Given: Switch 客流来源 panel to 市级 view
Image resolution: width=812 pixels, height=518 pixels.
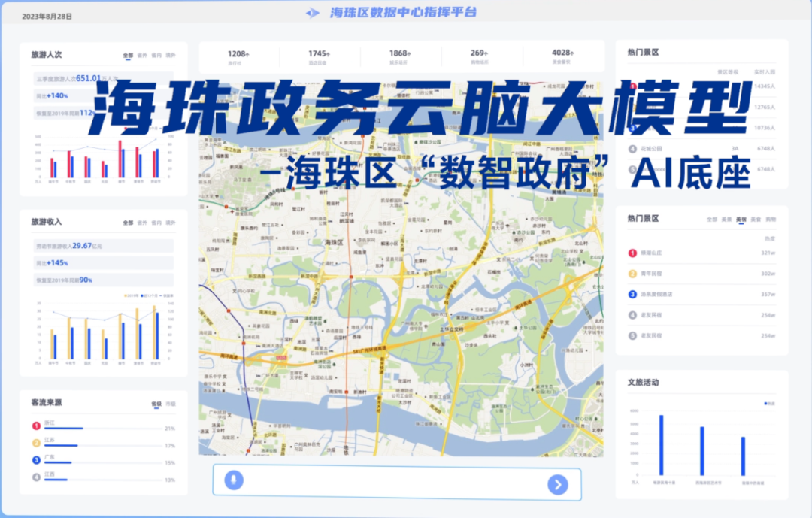Looking at the screenshot, I should (x=171, y=404).
